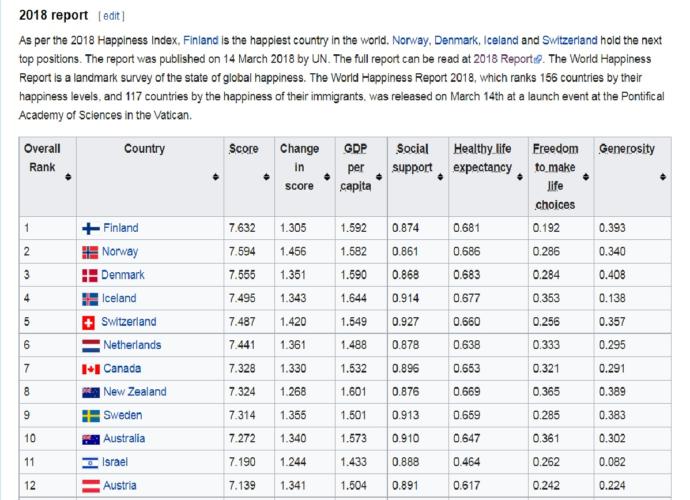Click the Norway flag icon
The width and height of the screenshot is (690, 500).
[90, 252]
